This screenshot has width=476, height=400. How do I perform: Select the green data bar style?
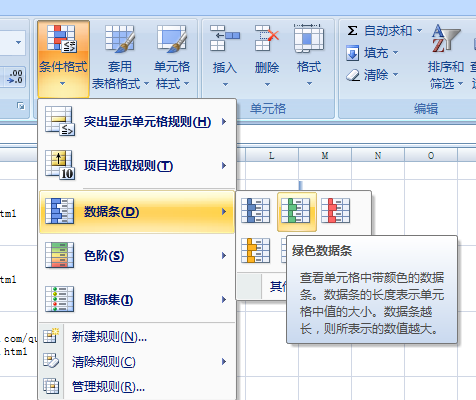tap(296, 211)
